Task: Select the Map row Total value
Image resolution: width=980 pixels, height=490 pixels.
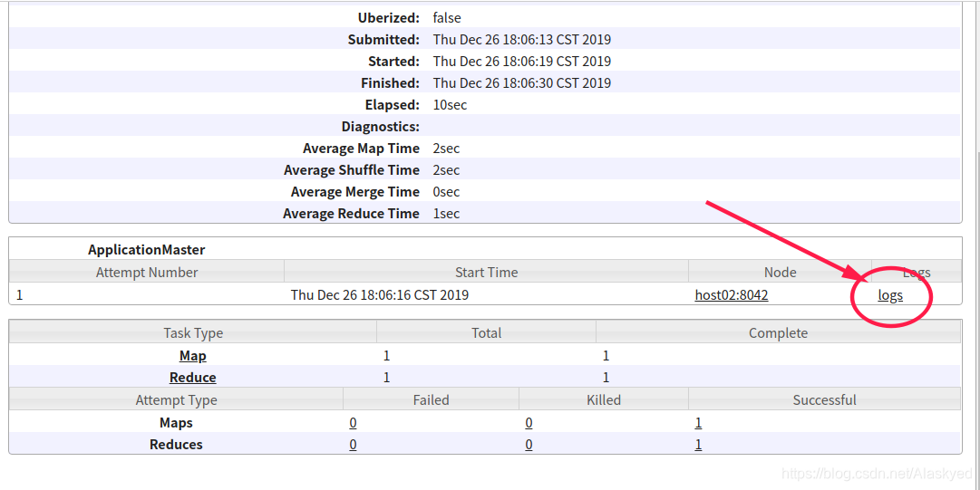Action: (x=387, y=356)
